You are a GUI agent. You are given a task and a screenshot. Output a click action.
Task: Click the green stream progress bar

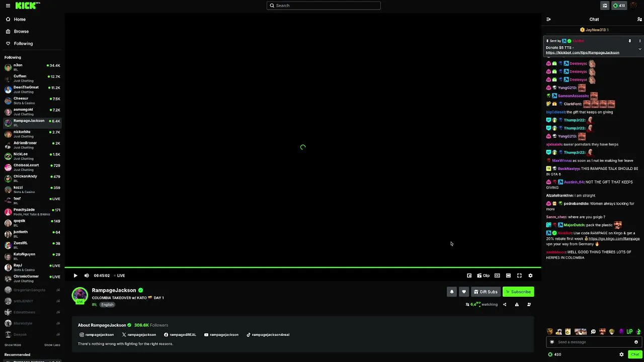(x=303, y=267)
